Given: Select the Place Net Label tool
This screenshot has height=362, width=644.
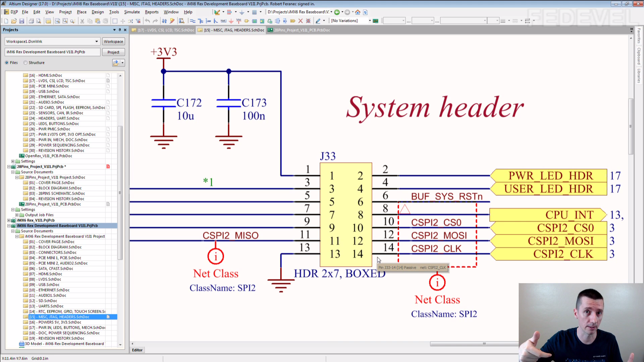Looking at the screenshot, I should (x=223, y=21).
